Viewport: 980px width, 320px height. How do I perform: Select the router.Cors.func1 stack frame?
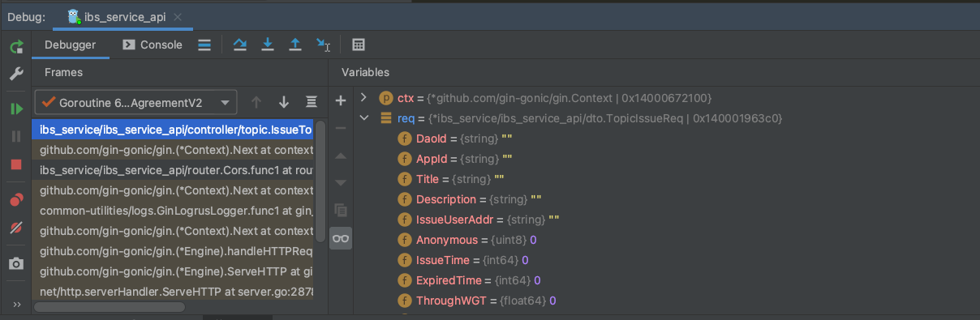[176, 170]
